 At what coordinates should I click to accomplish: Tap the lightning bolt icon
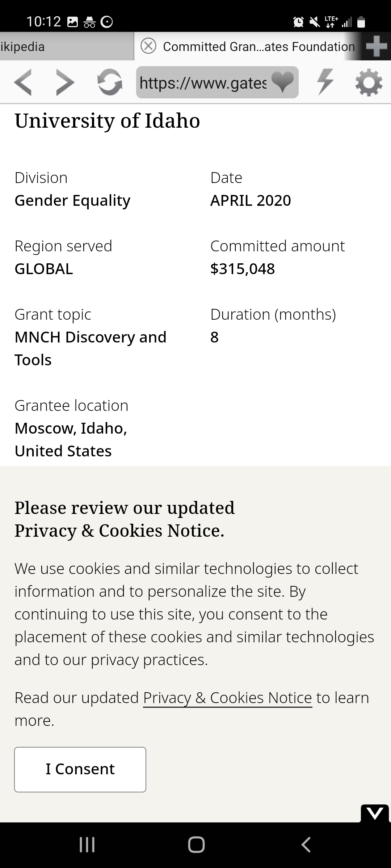[325, 82]
